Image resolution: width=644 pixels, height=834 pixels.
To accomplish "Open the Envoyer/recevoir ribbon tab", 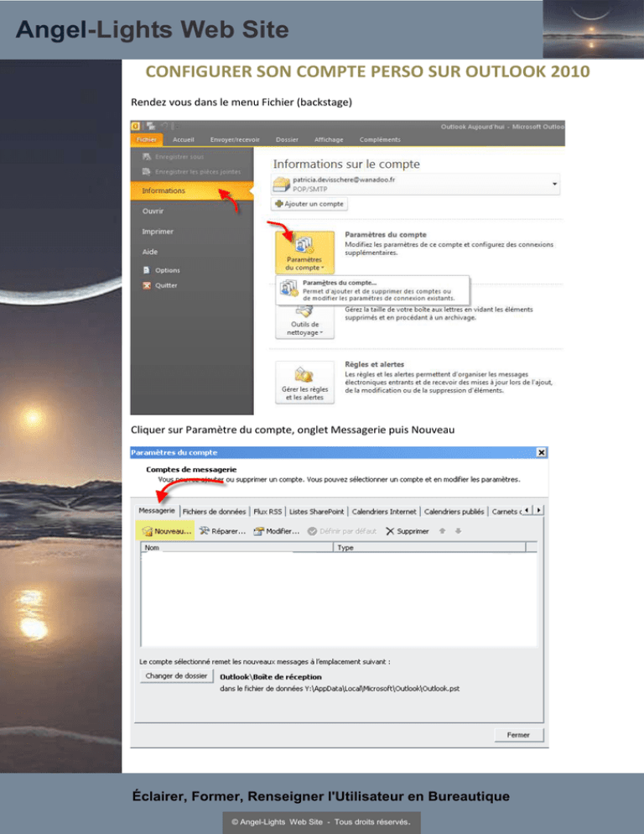I will tap(235, 139).
